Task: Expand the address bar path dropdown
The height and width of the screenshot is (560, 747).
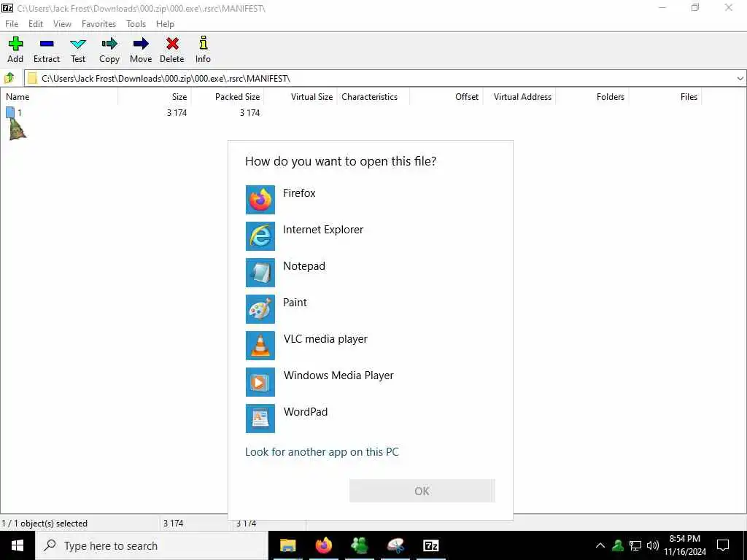Action: (740, 78)
